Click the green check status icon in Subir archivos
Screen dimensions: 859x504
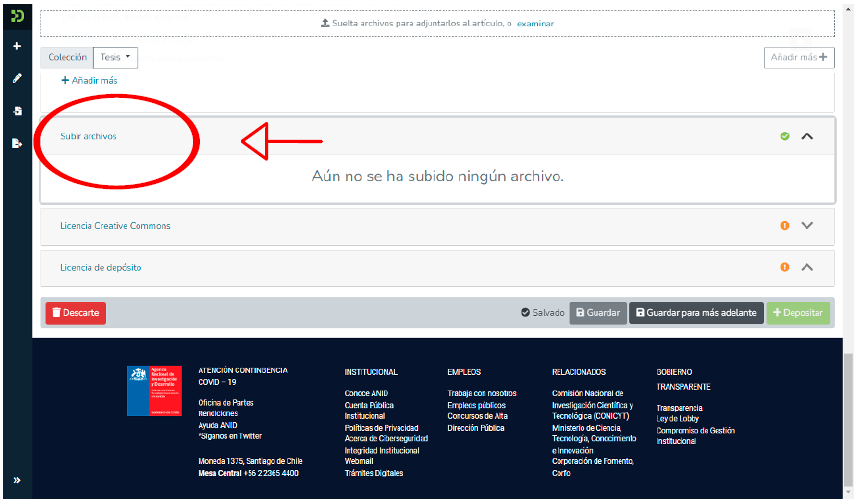click(x=785, y=136)
